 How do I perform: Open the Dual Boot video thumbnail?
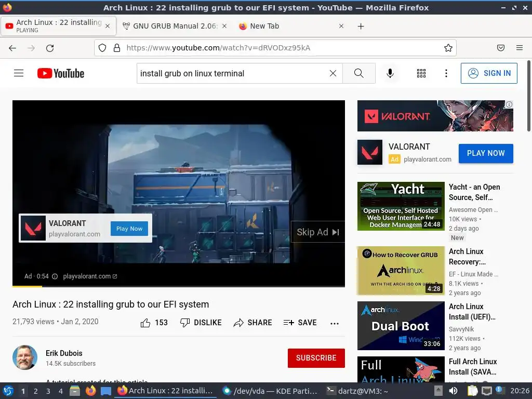coord(401,326)
